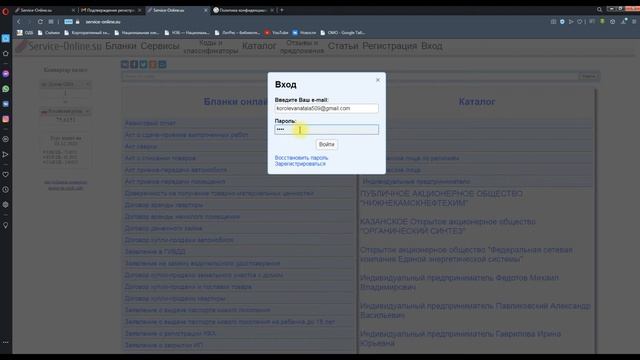Open the home icon in sidebar
The image size is (640, 360).
pos(6,53)
